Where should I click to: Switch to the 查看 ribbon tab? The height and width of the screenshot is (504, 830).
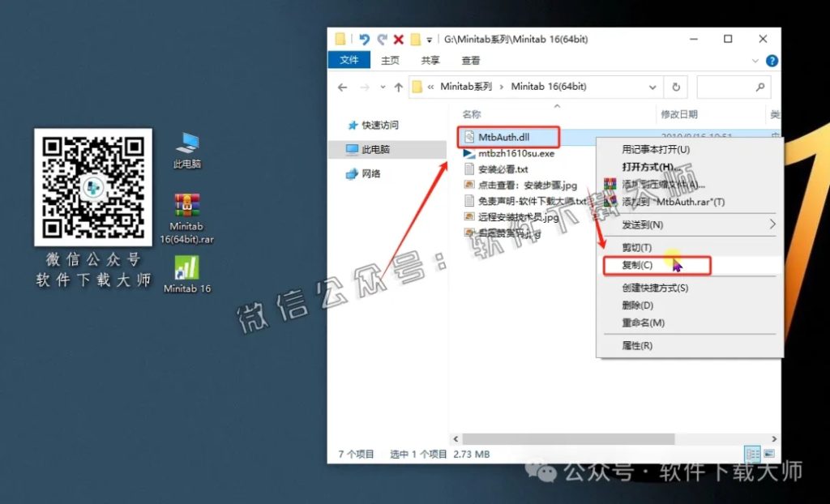click(470, 60)
